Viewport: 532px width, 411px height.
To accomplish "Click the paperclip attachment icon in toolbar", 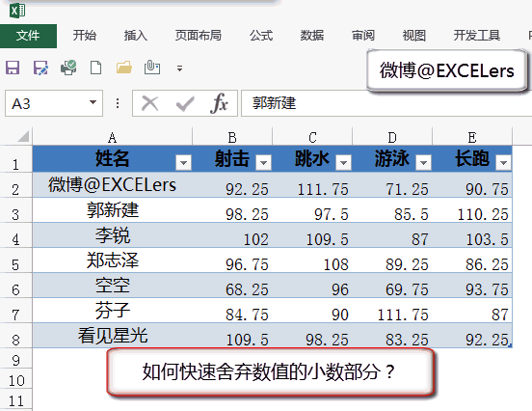I will pyautogui.click(x=151, y=68).
